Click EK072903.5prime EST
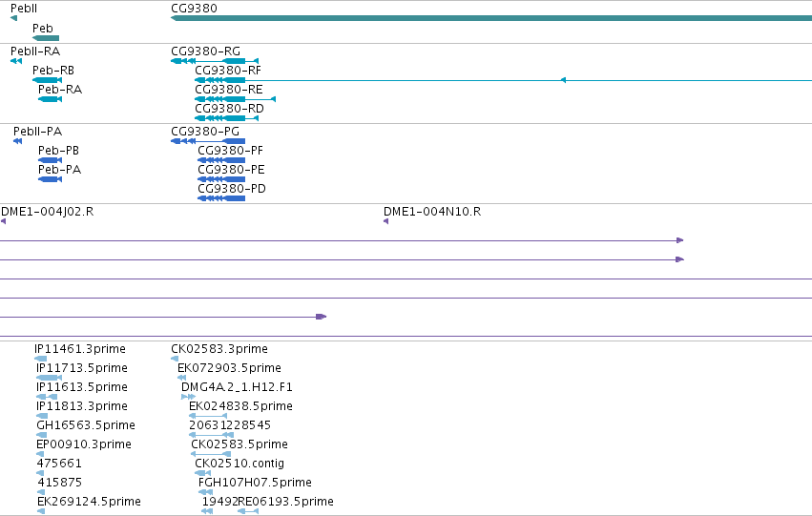The height and width of the screenshot is (516, 812). [229, 368]
